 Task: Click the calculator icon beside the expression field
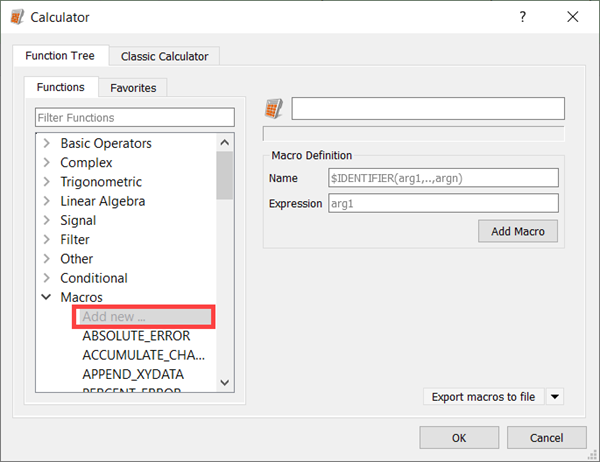(x=273, y=109)
